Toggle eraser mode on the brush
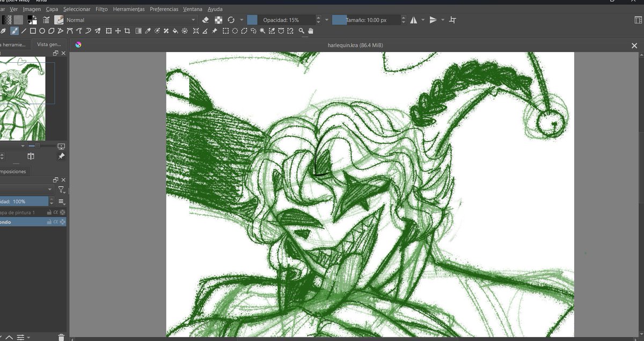Screen dimensions: 644x341 coord(205,20)
